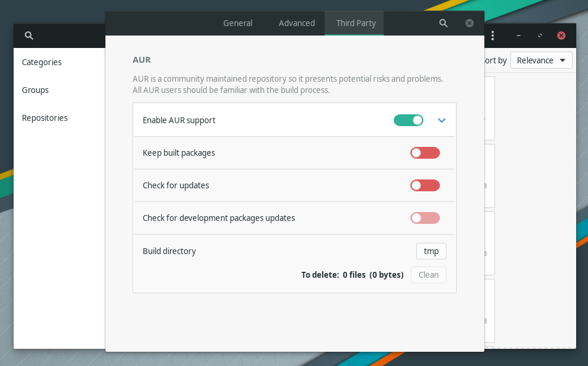The image size is (588, 366).
Task: Close the preferences dialog
Action: [470, 23]
